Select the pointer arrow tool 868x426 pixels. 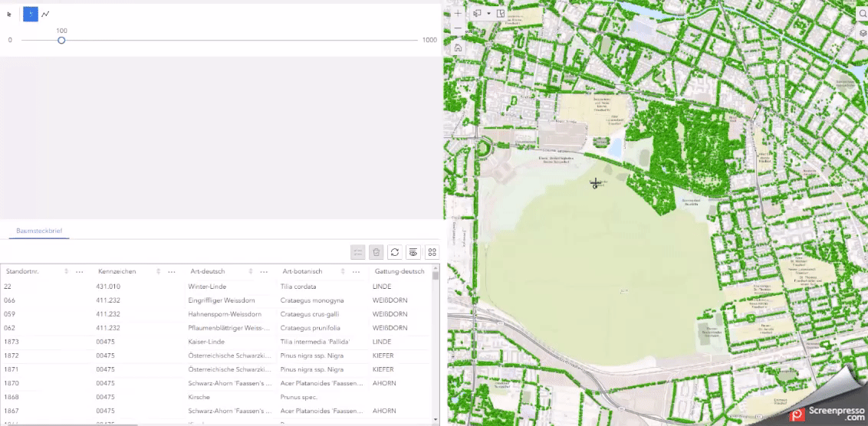[9, 15]
